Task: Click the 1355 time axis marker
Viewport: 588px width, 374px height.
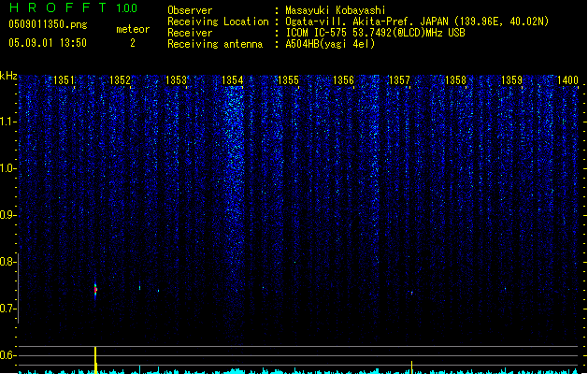Action: pos(288,79)
